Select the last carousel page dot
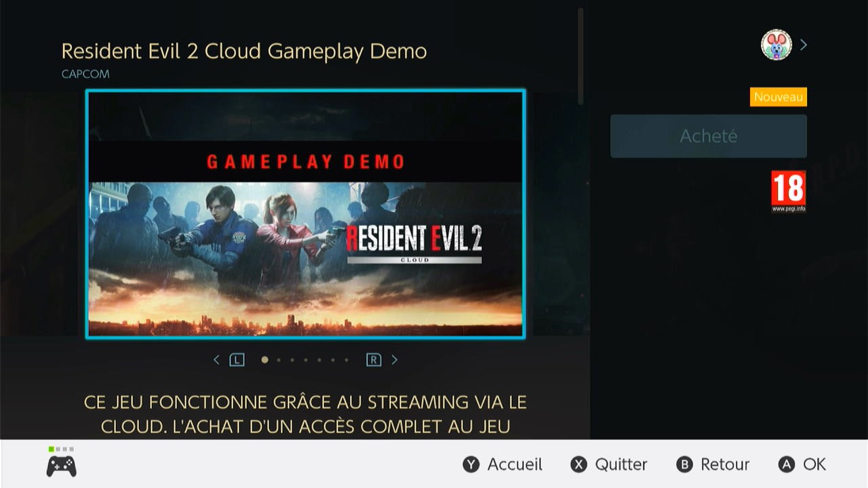Screen dimensions: 868x488 click(347, 360)
